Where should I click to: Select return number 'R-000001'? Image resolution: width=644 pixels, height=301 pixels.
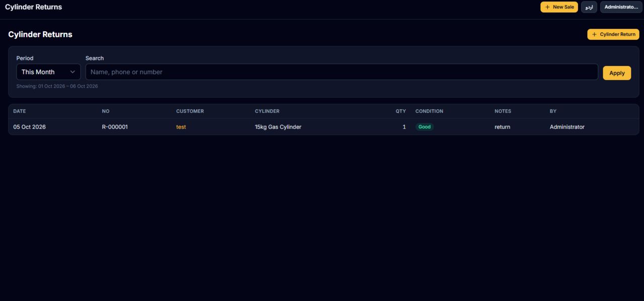click(115, 127)
